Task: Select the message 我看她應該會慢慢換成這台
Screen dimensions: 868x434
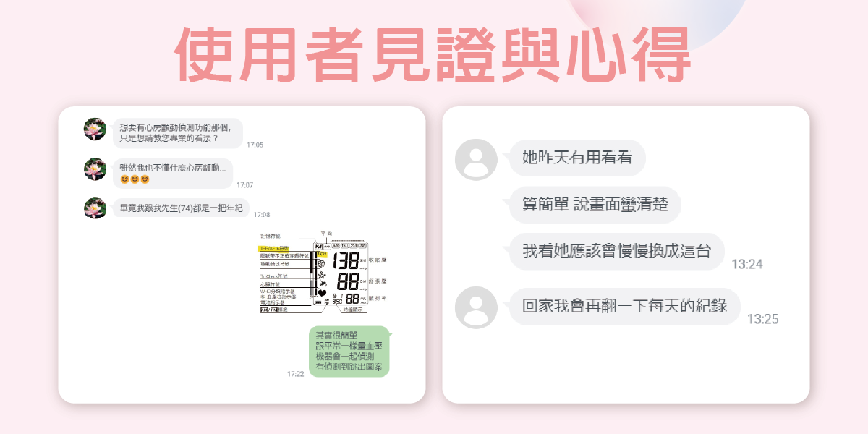Action: pos(616,251)
